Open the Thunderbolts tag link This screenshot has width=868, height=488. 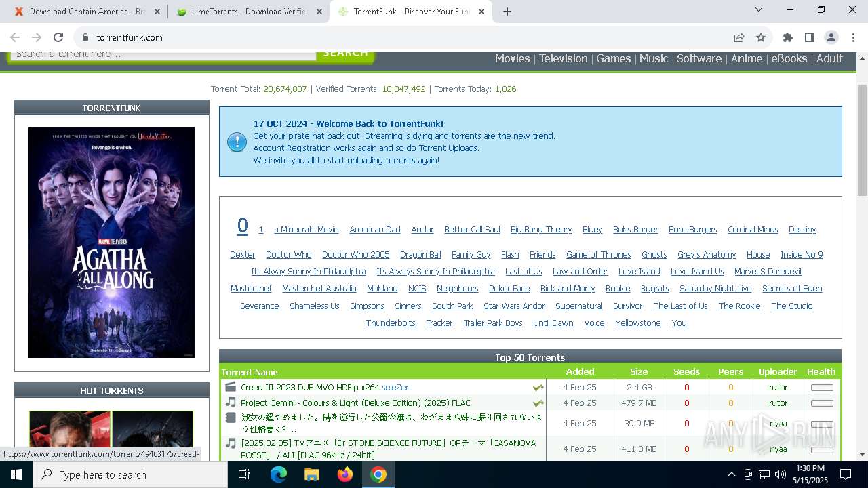pyautogui.click(x=391, y=323)
